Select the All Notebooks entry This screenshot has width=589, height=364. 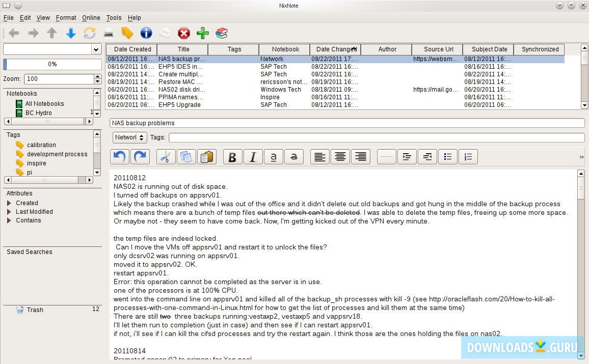point(44,103)
